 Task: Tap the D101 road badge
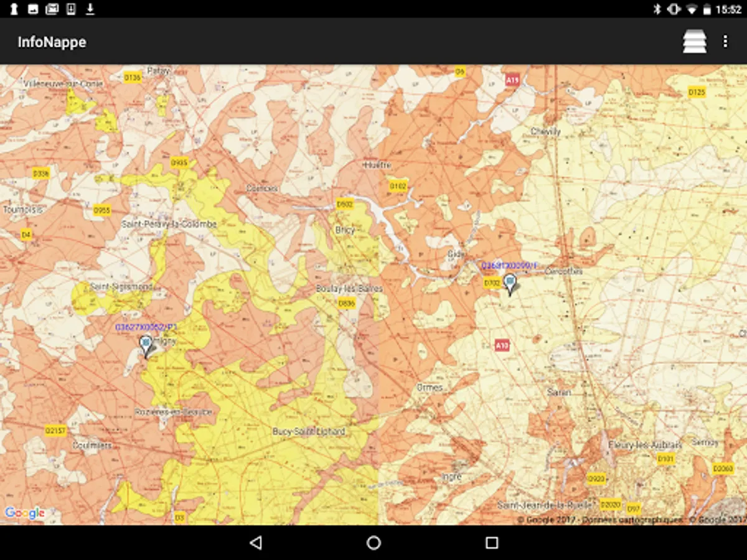tap(665, 459)
